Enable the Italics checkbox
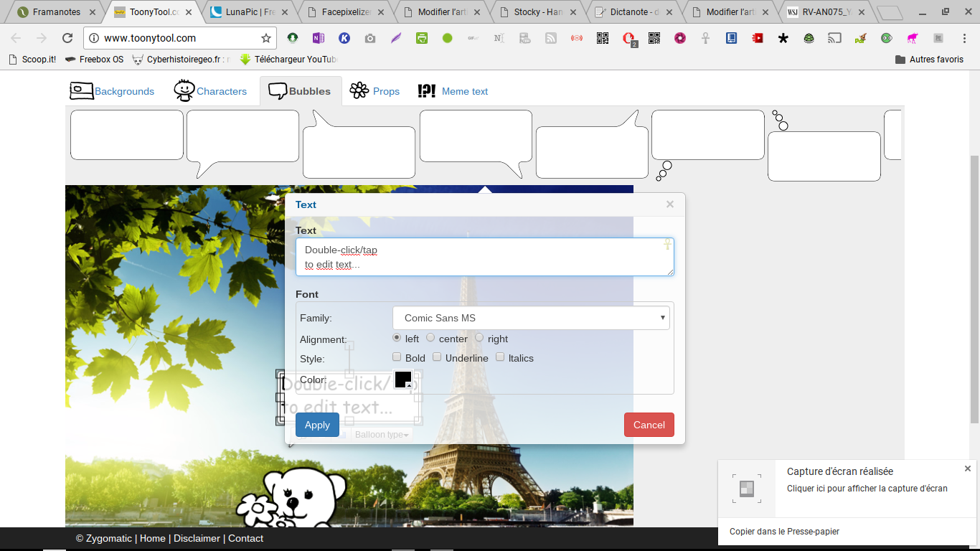Screen dimensions: 980x551 point(500,357)
